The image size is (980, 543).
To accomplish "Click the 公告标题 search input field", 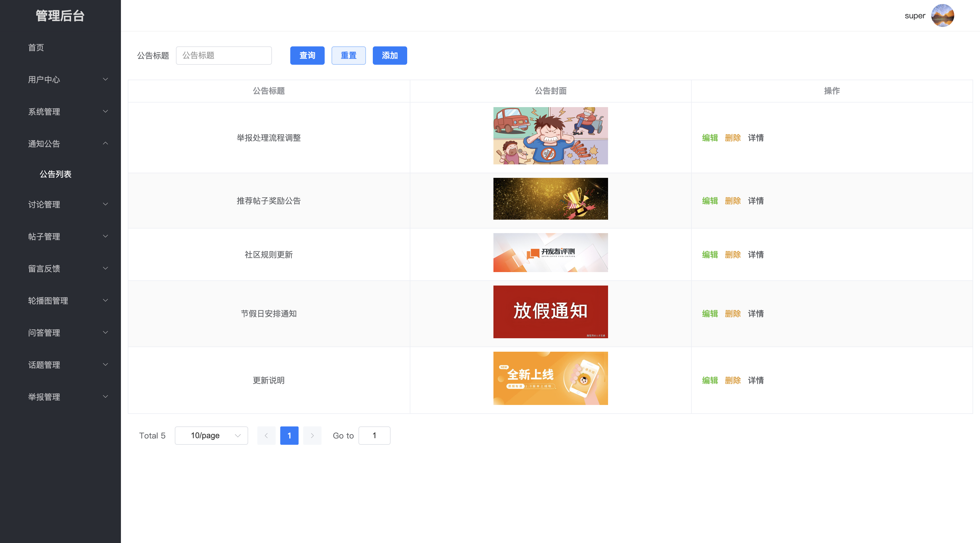I will pyautogui.click(x=224, y=55).
